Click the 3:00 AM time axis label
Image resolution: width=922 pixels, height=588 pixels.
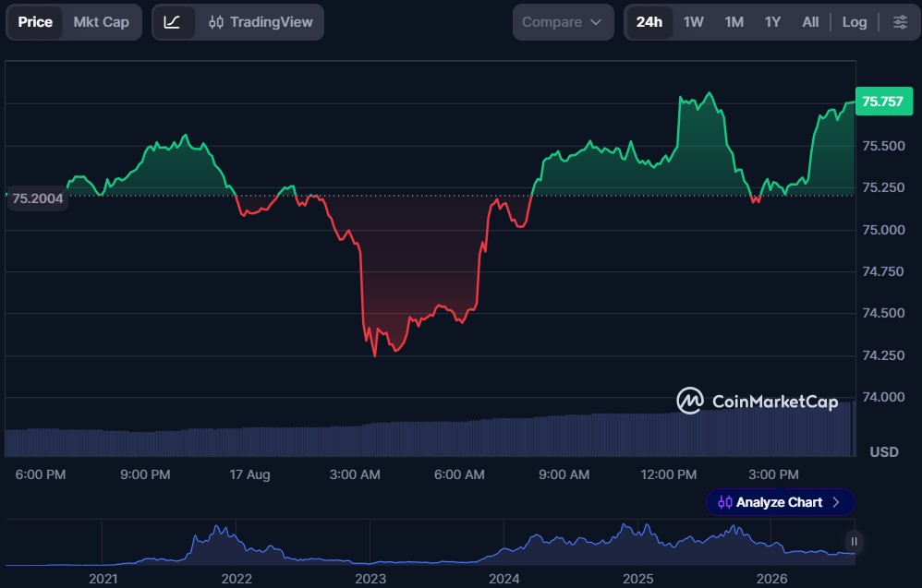(x=355, y=474)
